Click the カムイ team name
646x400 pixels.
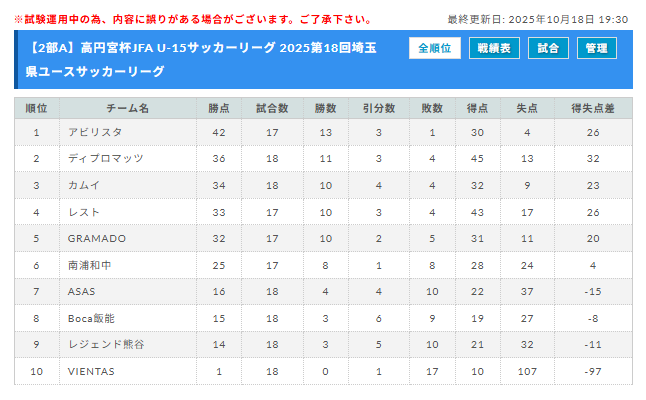84,185
